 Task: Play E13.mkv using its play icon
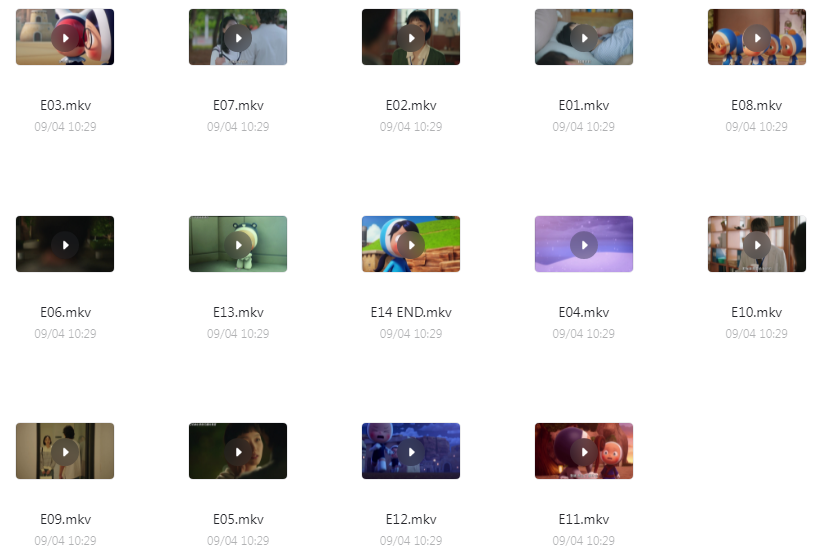pos(238,245)
